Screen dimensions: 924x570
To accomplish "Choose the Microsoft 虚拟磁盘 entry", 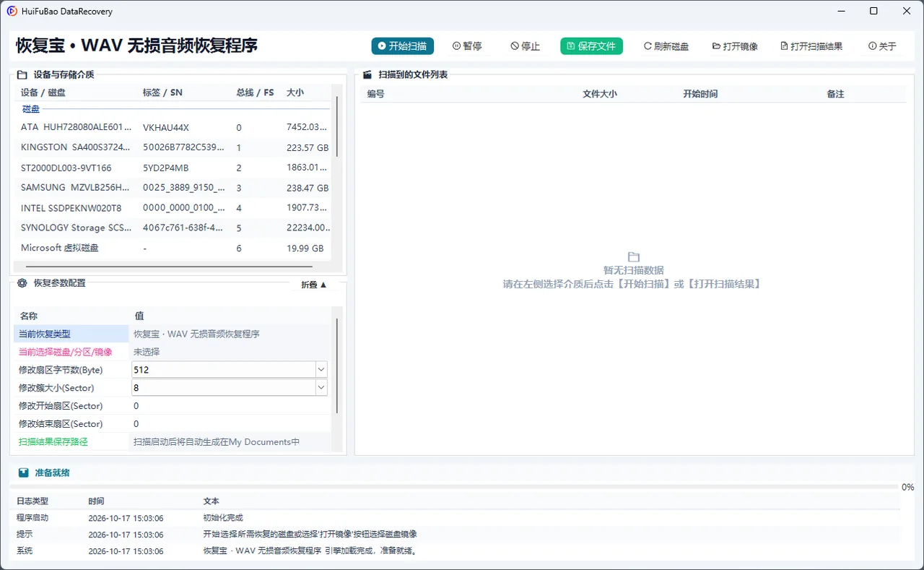I will pyautogui.click(x=173, y=248).
